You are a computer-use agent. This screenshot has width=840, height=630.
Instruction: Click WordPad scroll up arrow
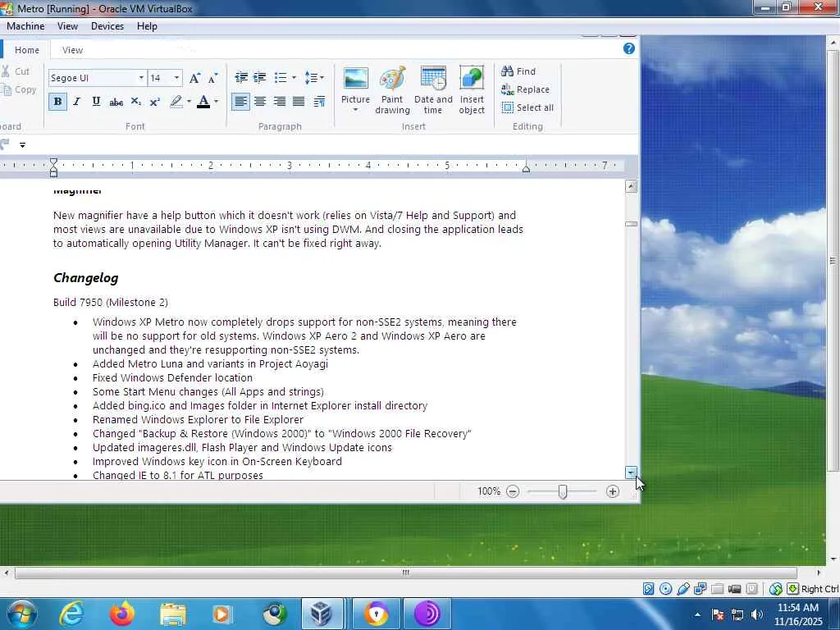coord(631,186)
